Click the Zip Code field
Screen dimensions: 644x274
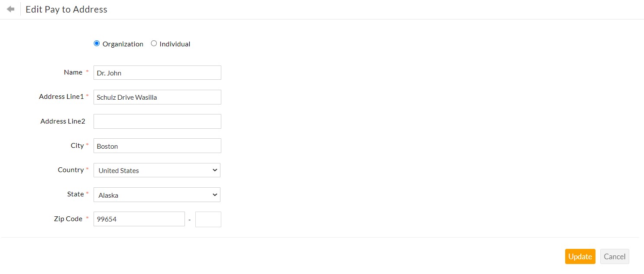click(139, 219)
